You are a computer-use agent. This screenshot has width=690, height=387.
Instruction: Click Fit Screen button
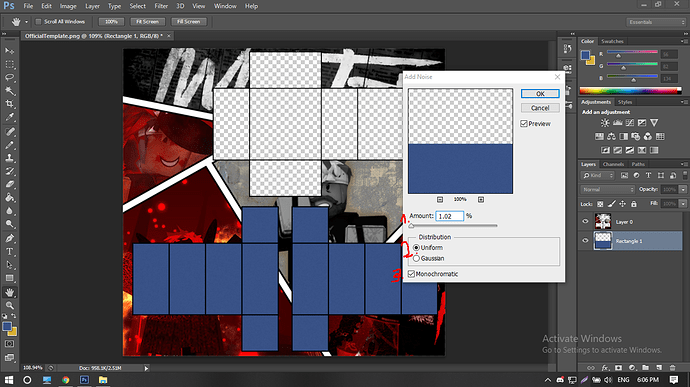click(147, 22)
